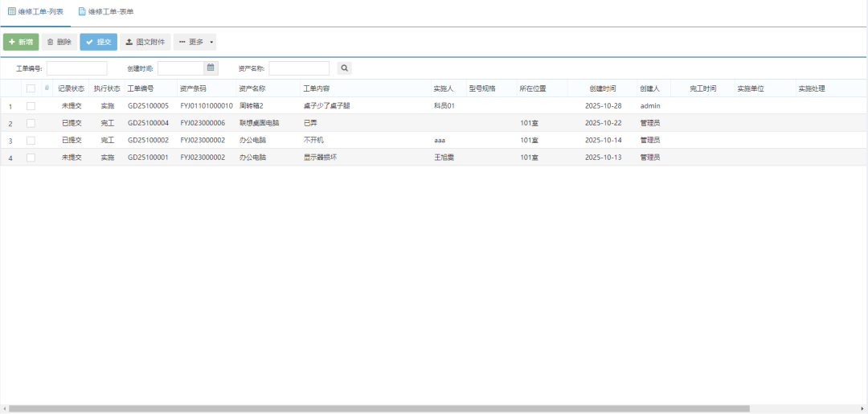
Task: Click the horizontal scrollbar at bottom
Action: click(378, 408)
